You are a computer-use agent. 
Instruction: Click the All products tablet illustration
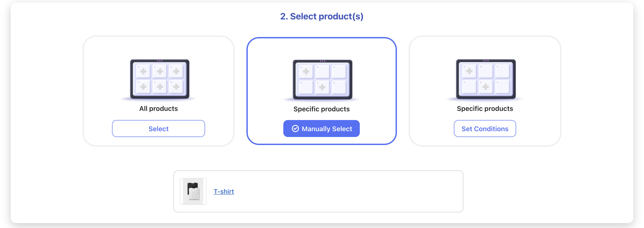click(x=159, y=79)
